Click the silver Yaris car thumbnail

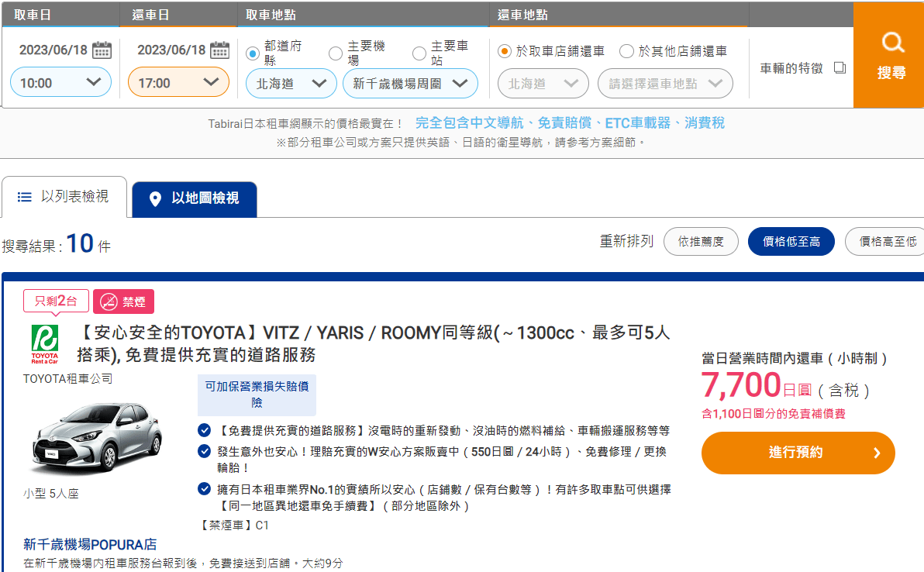click(97, 438)
